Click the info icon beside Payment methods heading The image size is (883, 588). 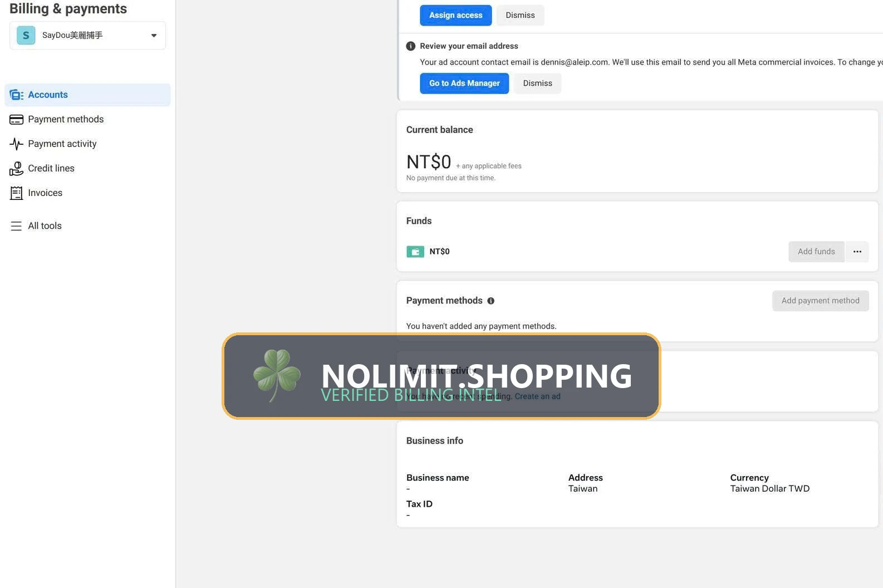pyautogui.click(x=491, y=301)
